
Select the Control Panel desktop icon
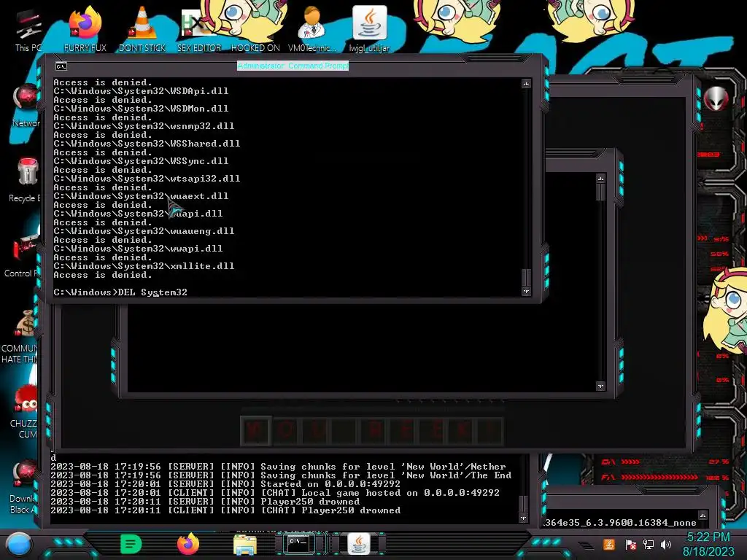tap(23, 255)
